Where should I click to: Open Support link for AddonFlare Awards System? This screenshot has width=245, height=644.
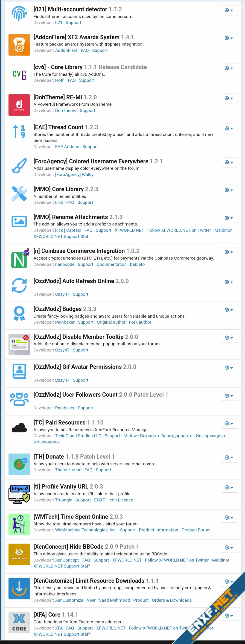pyautogui.click(x=100, y=50)
